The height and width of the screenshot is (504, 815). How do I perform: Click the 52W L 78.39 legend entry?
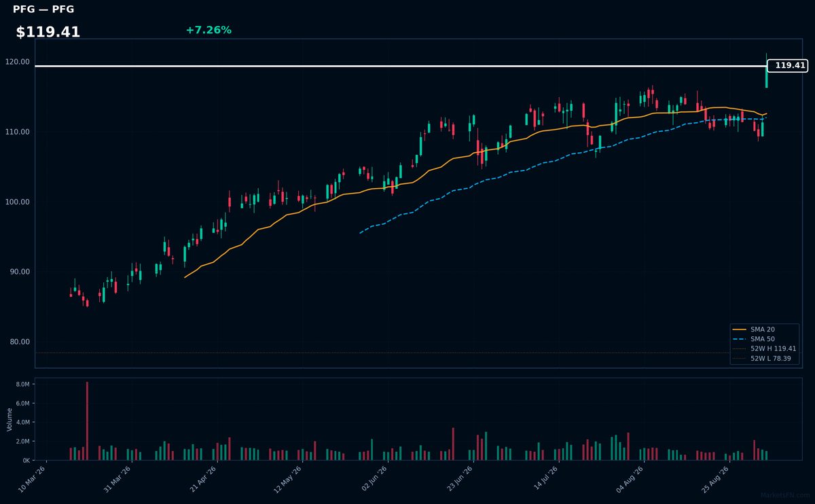pyautogui.click(x=763, y=358)
